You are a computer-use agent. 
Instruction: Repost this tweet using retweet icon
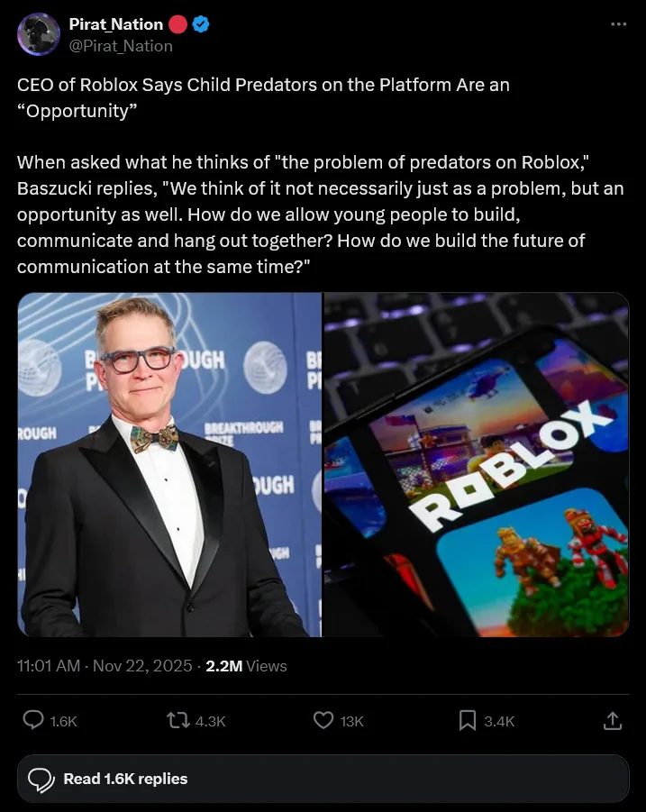click(x=178, y=720)
